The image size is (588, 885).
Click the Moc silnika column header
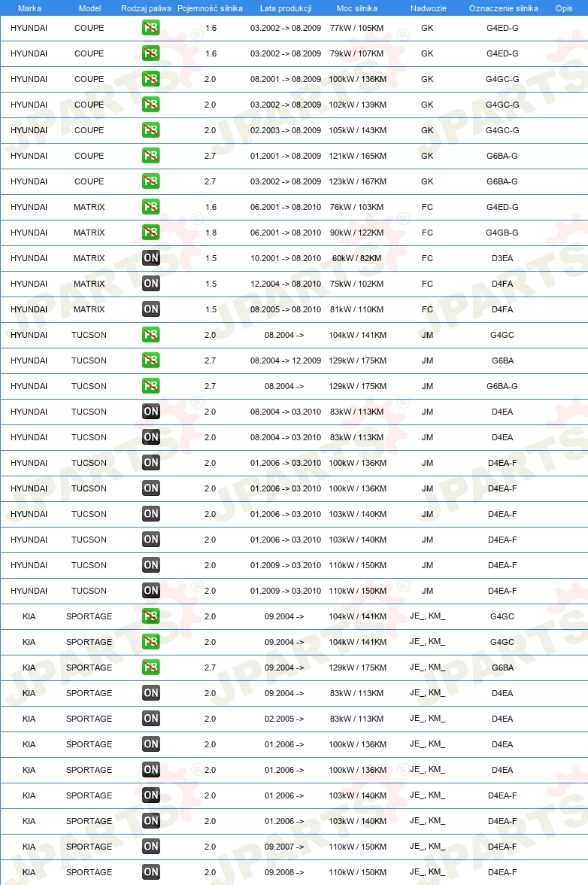point(357,8)
